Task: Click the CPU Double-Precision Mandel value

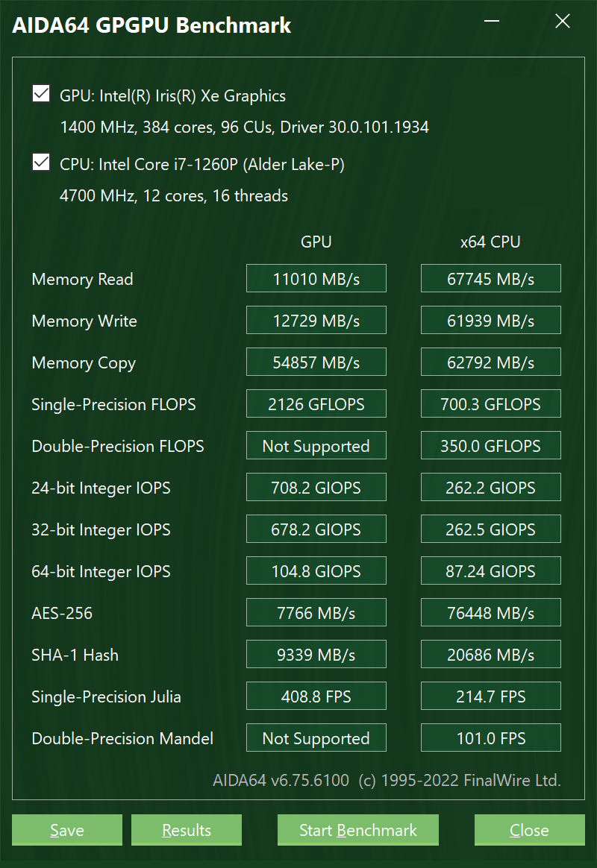Action: [x=491, y=738]
